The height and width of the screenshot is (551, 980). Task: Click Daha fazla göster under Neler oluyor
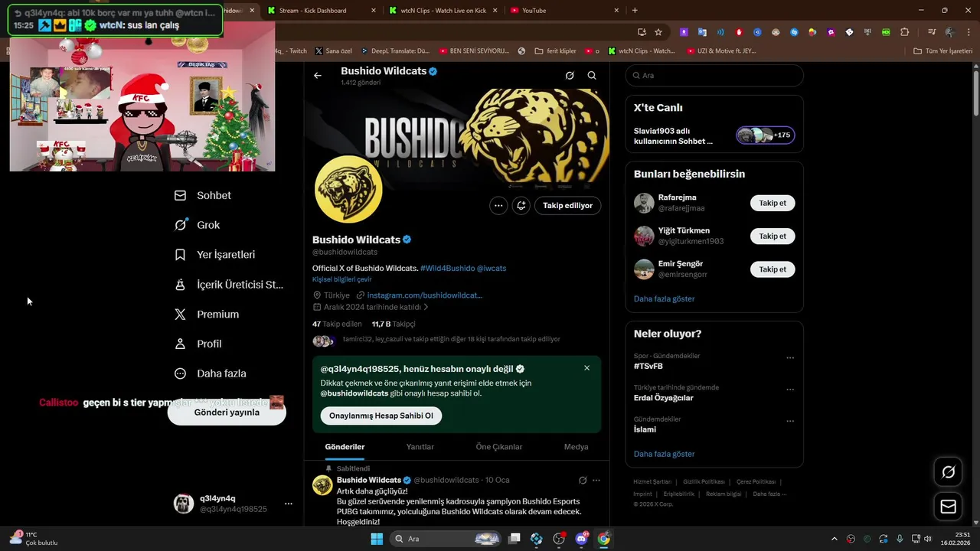(x=664, y=454)
